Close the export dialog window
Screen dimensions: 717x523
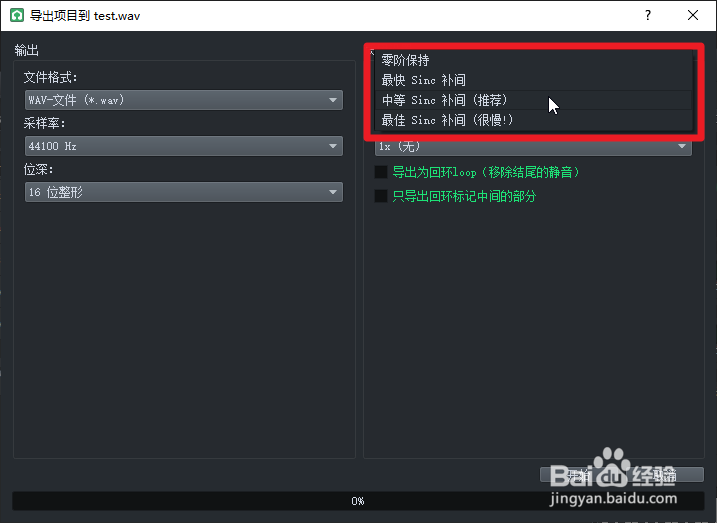point(693,16)
